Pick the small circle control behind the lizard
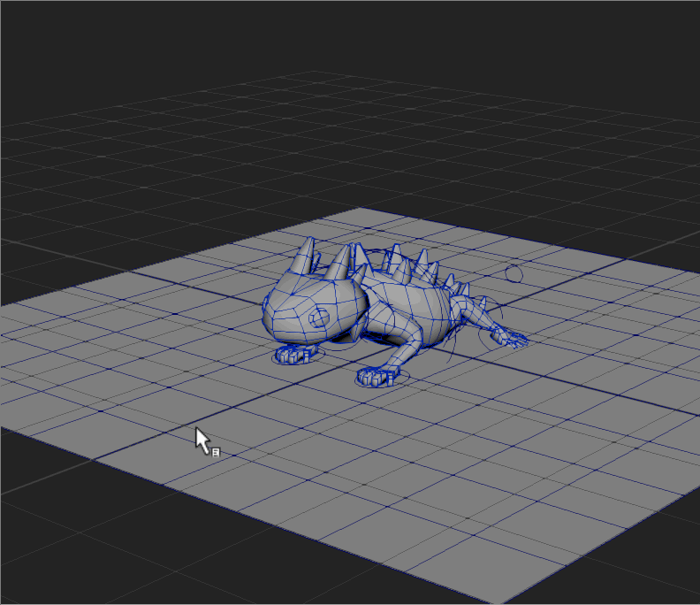Screen dimensions: 700x605 [514, 273]
